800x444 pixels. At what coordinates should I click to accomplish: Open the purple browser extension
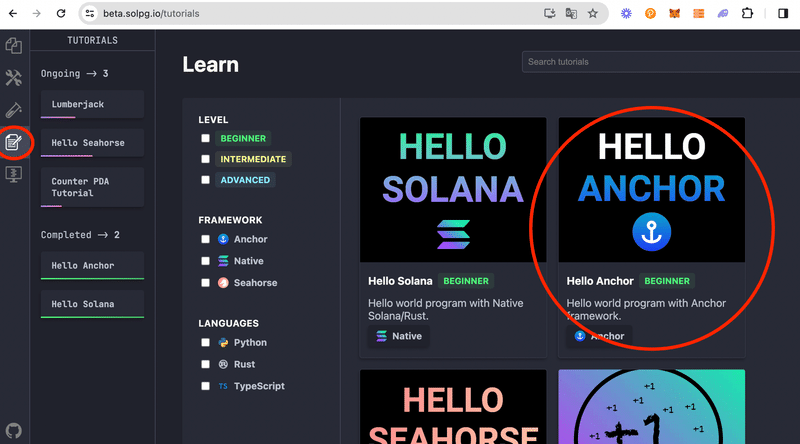pyautogui.click(x=723, y=14)
